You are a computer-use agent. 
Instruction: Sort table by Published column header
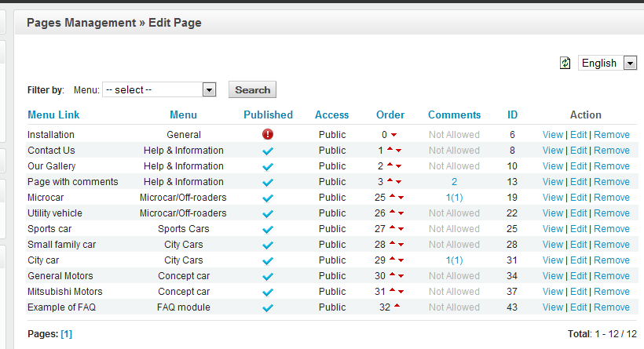(x=268, y=115)
